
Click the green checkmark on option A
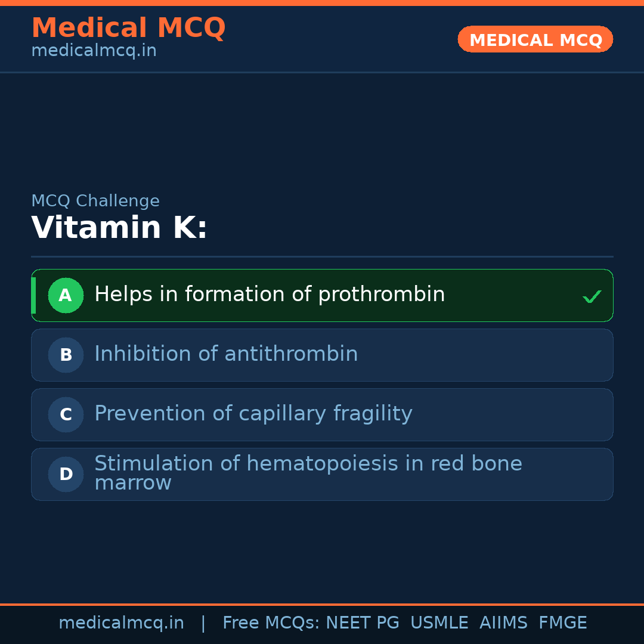click(x=592, y=296)
